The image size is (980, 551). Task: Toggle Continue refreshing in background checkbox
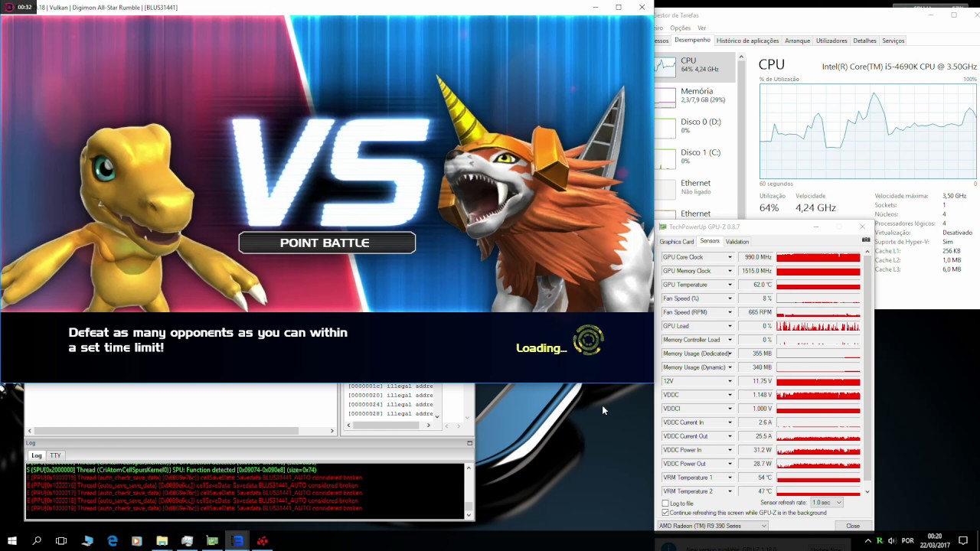pos(665,513)
